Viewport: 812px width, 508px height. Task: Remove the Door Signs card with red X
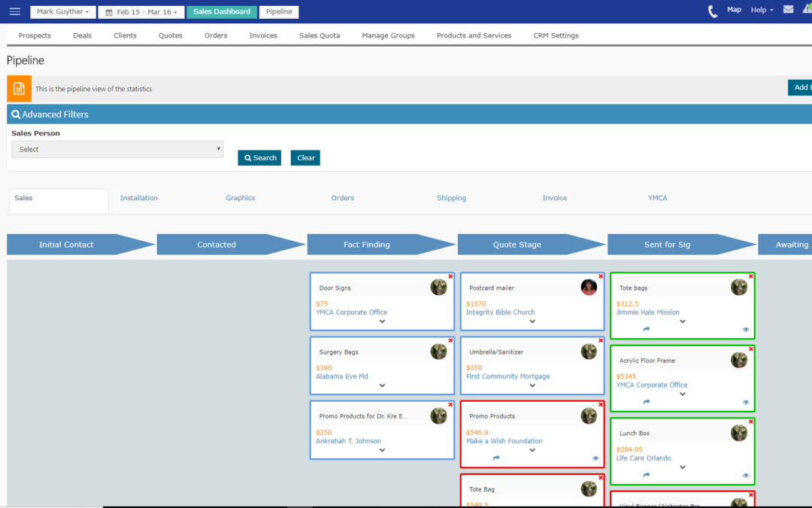tap(450, 277)
